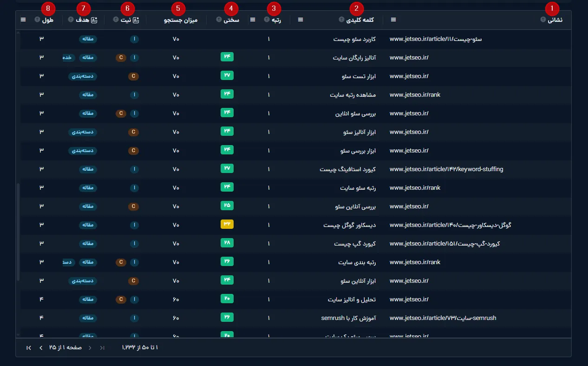Screen dimensions: 588x366
Task: Open the semrush article URL
Action: [443, 318]
